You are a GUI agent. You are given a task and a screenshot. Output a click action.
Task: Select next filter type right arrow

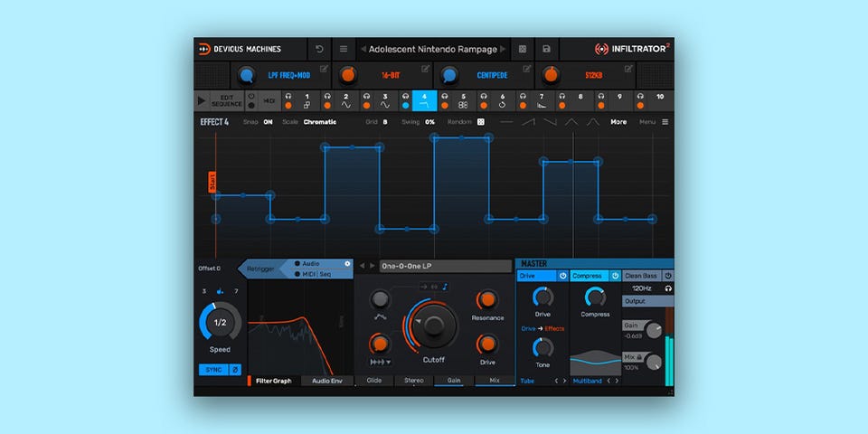point(373,266)
